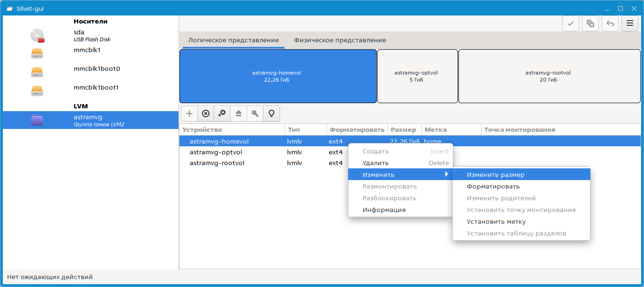Select the astramvg-rootvol block in the diagram
Screen dimensions: 644x287
[548, 76]
